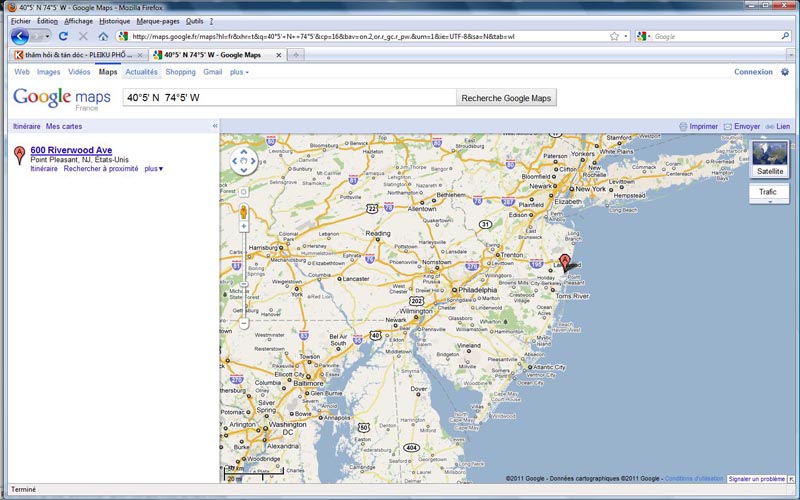This screenshot has width=800, height=500.
Task: Expand the 'plus' options under the result
Action: coord(154,169)
